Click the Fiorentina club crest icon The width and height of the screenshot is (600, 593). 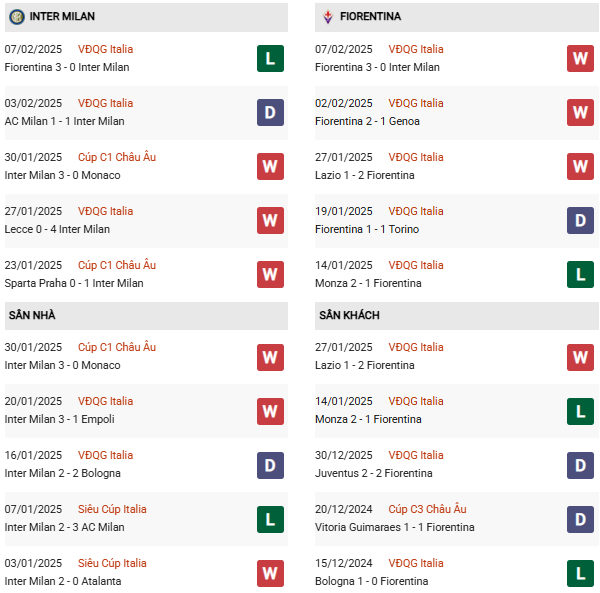(328, 17)
